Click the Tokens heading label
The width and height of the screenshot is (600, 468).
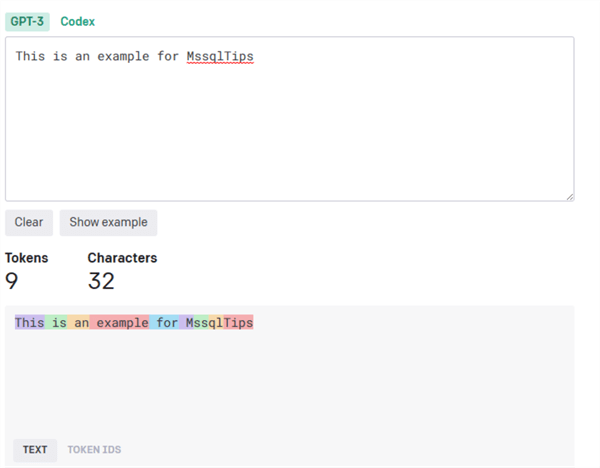[x=27, y=258]
